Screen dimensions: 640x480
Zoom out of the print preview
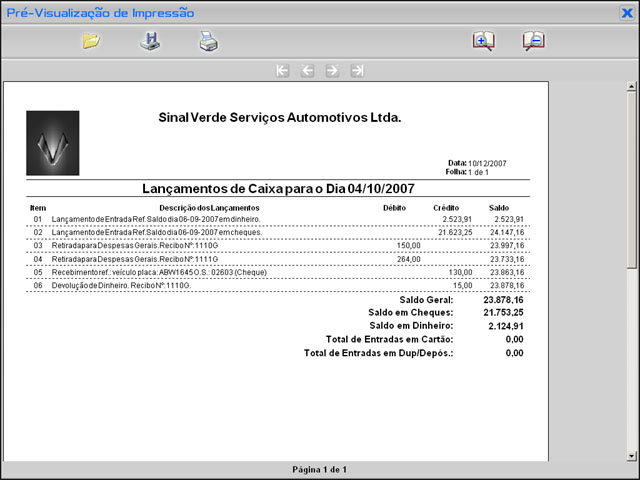pos(533,41)
